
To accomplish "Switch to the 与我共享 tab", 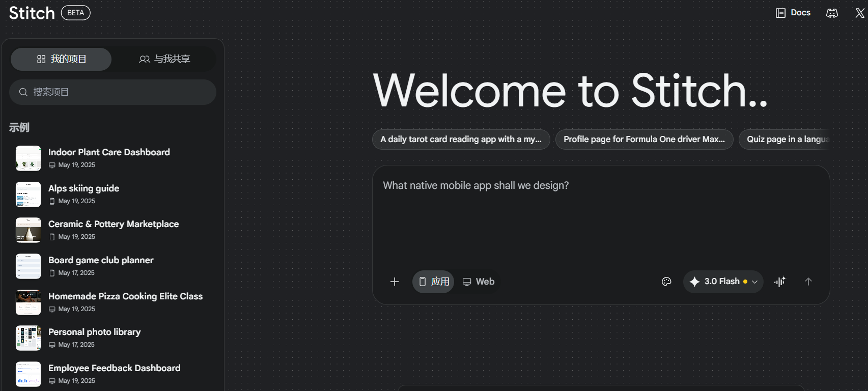I will (x=164, y=59).
